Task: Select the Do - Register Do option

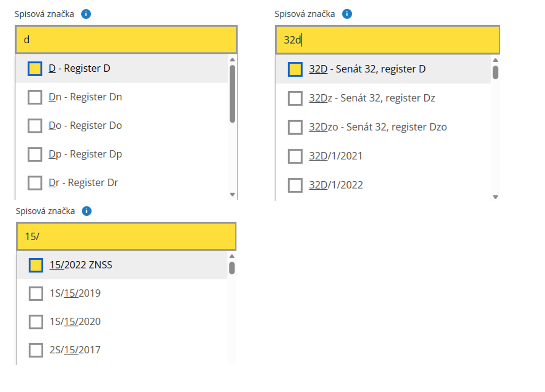Action: [85, 126]
